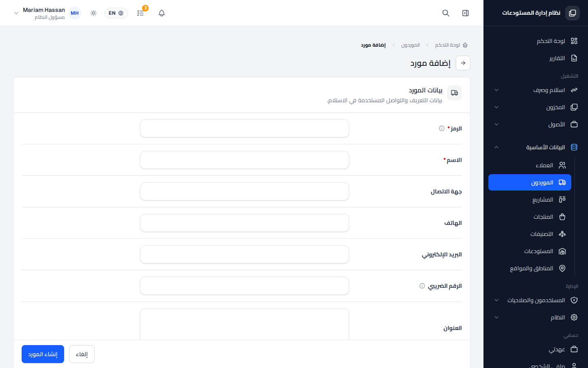Screen dimensions: 588x368
Task: Switch language using the EN button
Action: click(x=116, y=13)
